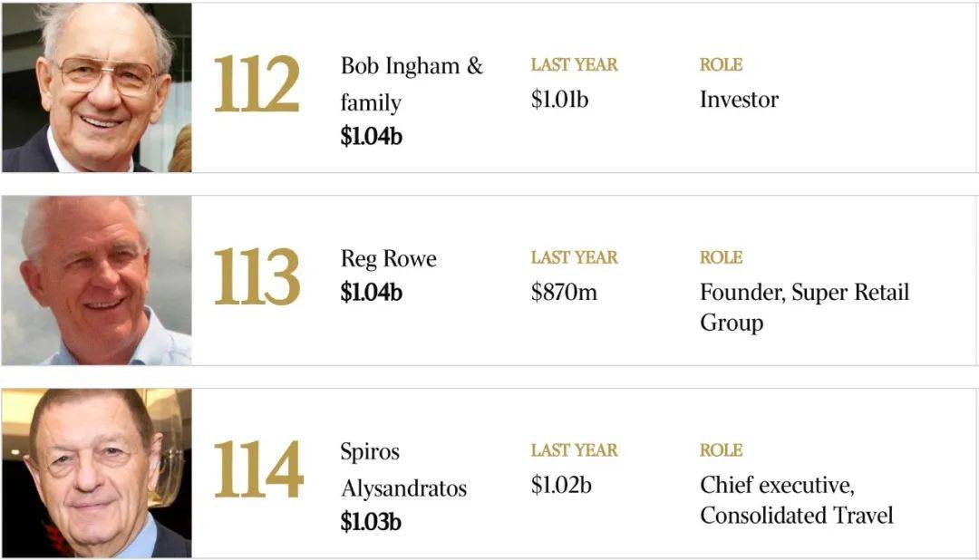Open the photo of Reg Rowe
This screenshot has width=979, height=560.
point(97,280)
